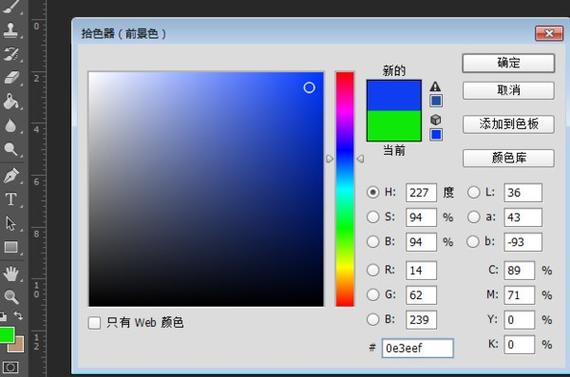This screenshot has height=377, width=570.
Task: Select the L lightness radio button
Action: 473,192
